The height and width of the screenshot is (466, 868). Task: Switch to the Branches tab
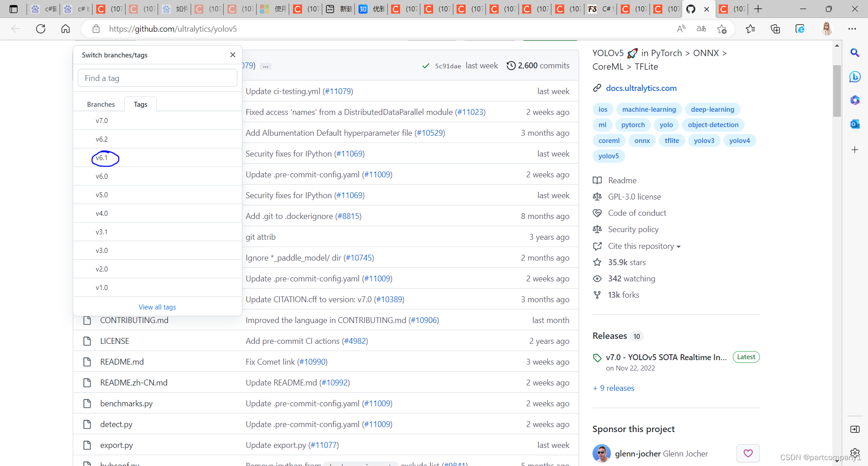101,105
